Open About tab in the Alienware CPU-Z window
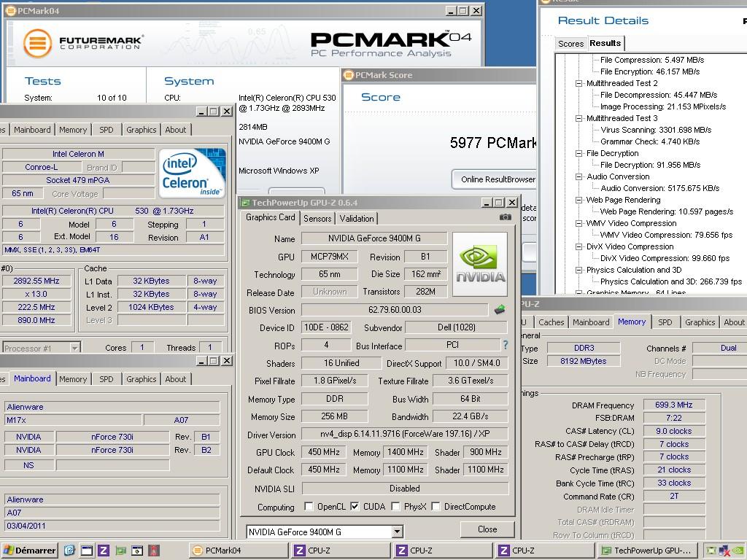This screenshot has width=747, height=560. point(175,379)
